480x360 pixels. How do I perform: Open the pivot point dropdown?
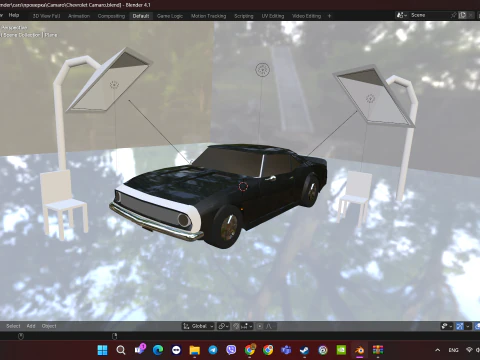[223, 326]
